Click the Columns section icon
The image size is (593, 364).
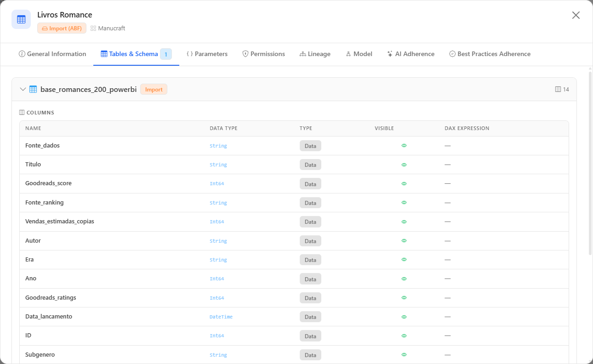coord(22,113)
